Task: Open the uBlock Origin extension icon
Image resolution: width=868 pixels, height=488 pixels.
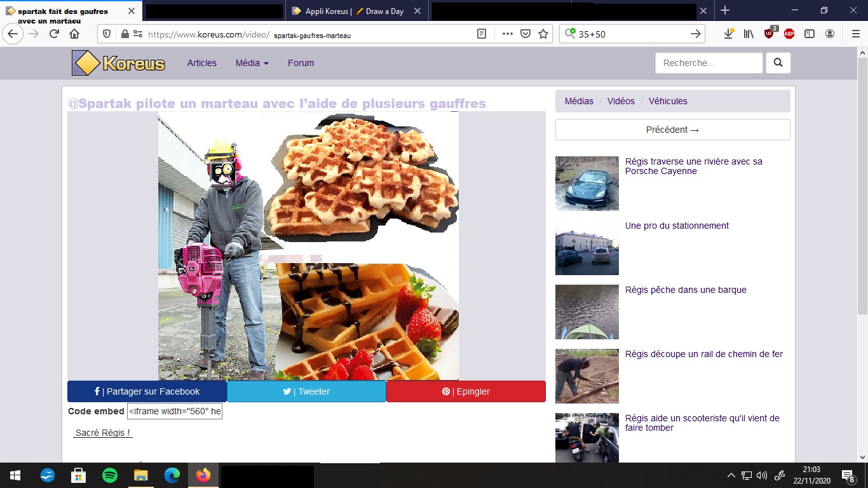Action: coord(770,34)
